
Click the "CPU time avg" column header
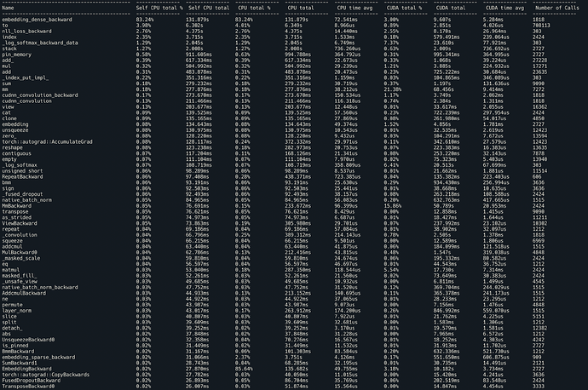click(355, 8)
